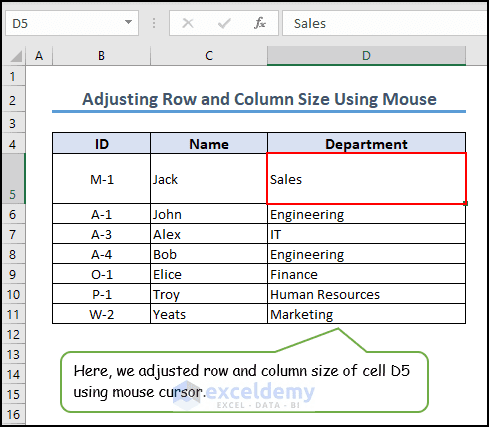The width and height of the screenshot is (489, 427).
Task: Select cell containing M-1
Action: click(x=101, y=179)
